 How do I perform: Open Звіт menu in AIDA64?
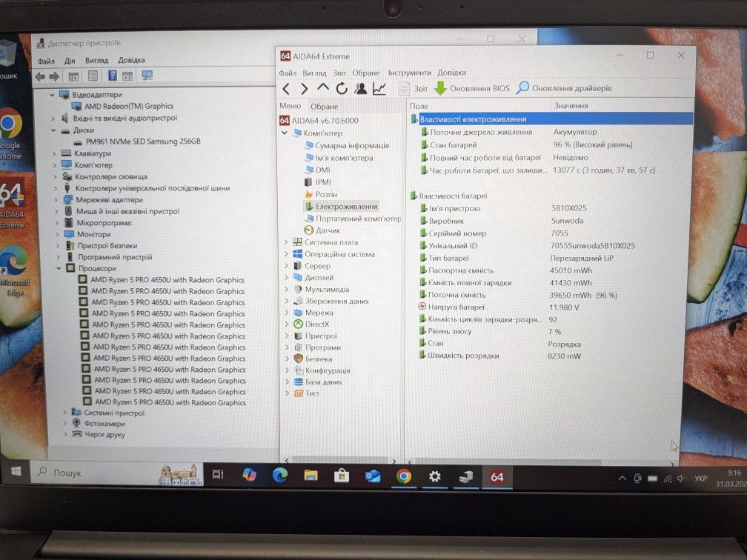point(339,73)
